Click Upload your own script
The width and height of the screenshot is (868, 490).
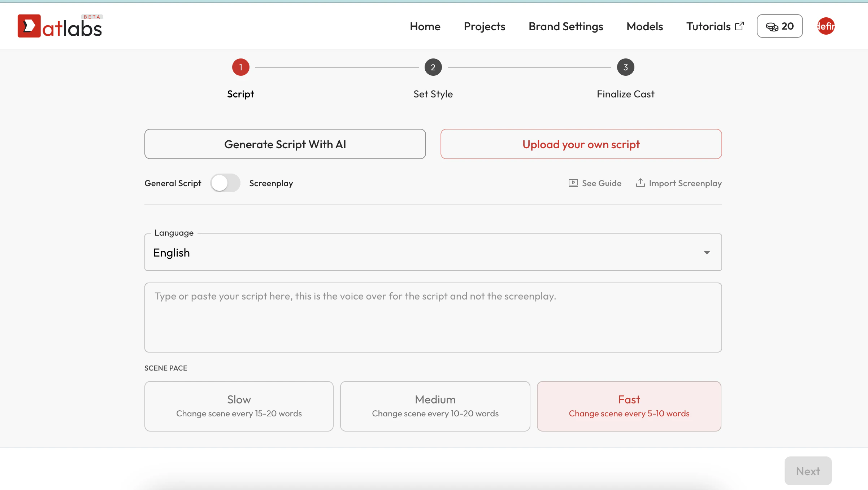pos(581,144)
